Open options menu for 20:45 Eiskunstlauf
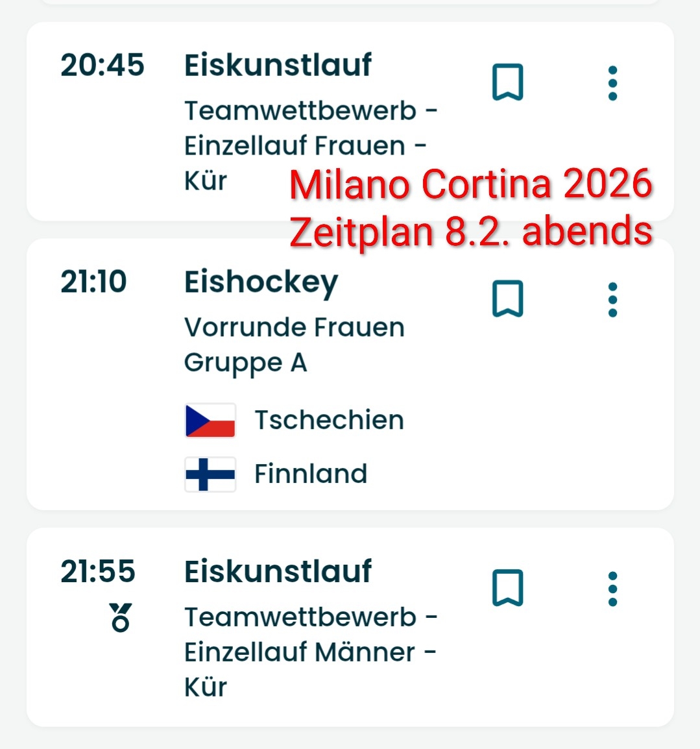This screenshot has width=700, height=749. tap(612, 83)
